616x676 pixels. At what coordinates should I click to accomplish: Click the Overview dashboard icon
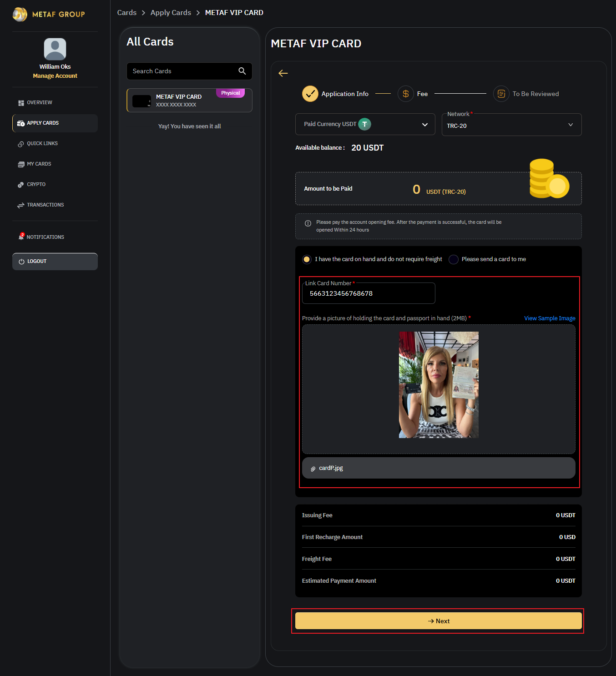(21, 103)
